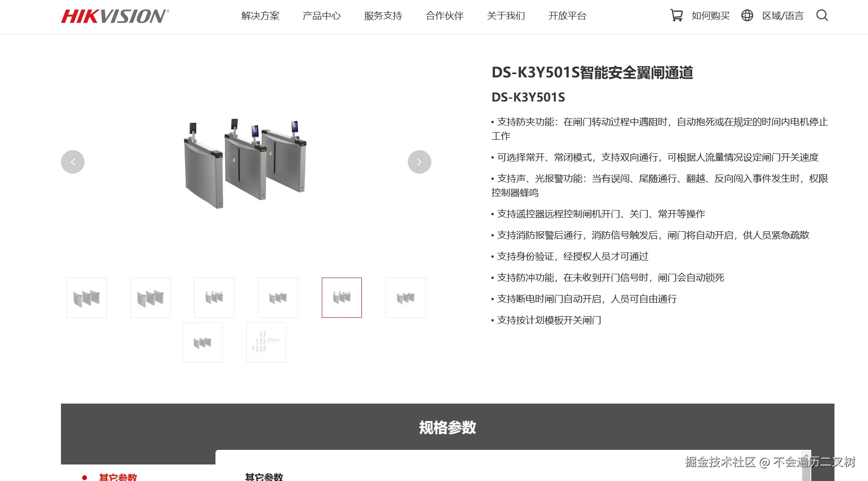Click the product title DS-K3Y501S智能安全翼闸通道

(593, 73)
